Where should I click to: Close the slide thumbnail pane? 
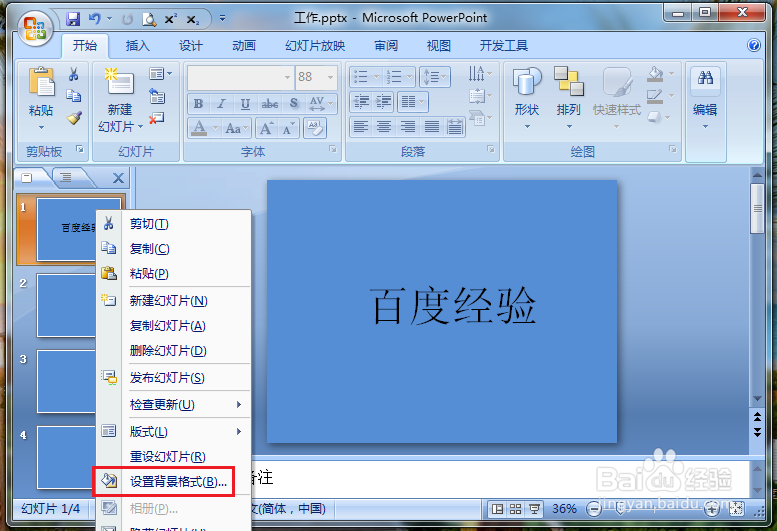point(118,178)
